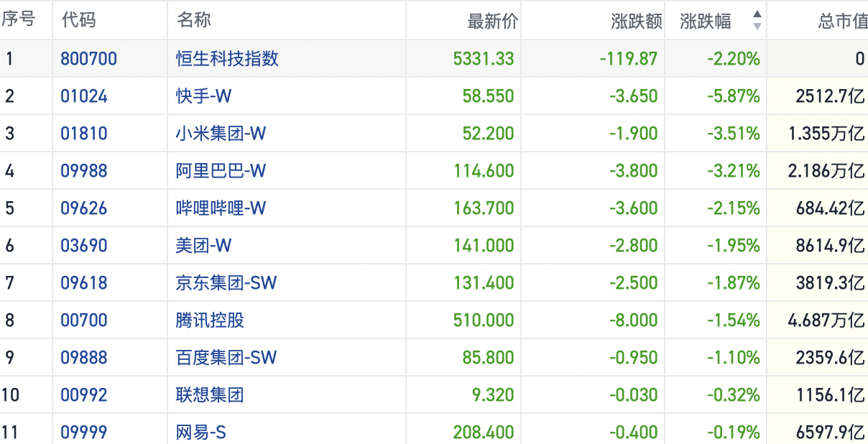868x444 pixels.
Task: Click the 代码 column header
Action: [x=78, y=20]
